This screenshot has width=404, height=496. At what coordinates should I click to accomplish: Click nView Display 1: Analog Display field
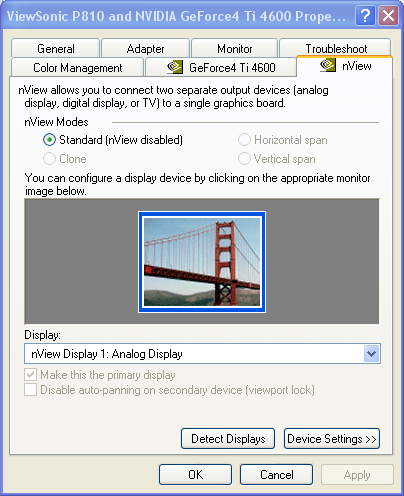pos(202,354)
